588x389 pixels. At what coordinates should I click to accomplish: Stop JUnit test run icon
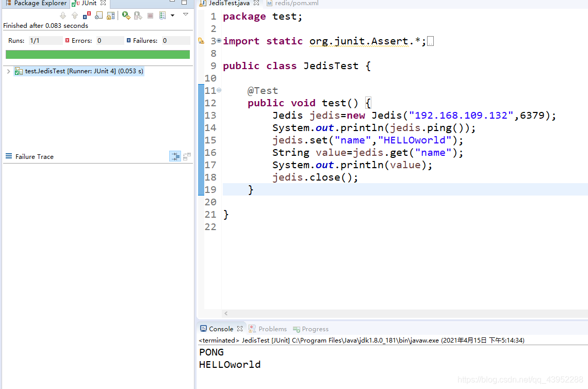pyautogui.click(x=151, y=16)
